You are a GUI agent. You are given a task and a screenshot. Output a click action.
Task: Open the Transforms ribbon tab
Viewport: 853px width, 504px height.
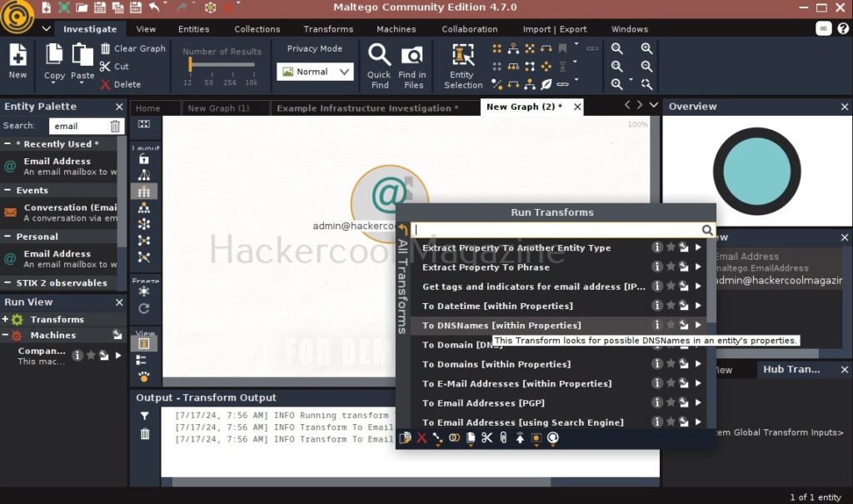point(328,29)
